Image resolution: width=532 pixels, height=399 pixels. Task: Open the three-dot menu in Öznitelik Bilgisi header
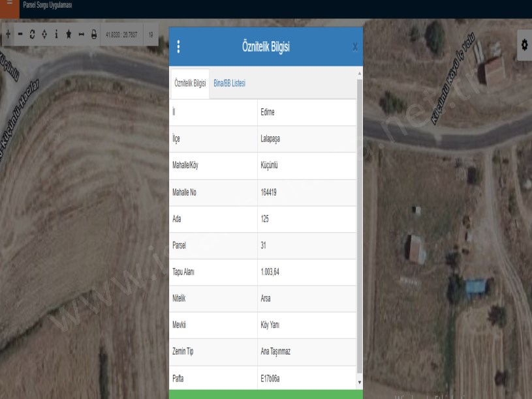(179, 46)
